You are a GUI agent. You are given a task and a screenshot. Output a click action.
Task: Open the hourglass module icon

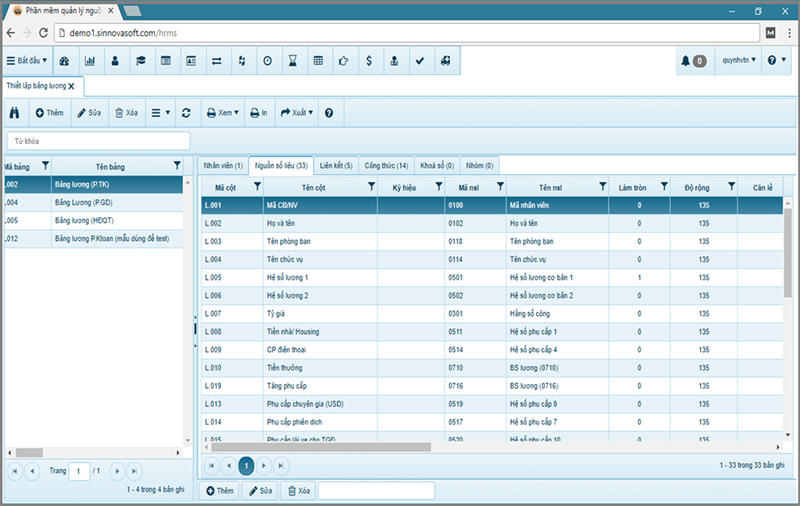pos(293,61)
